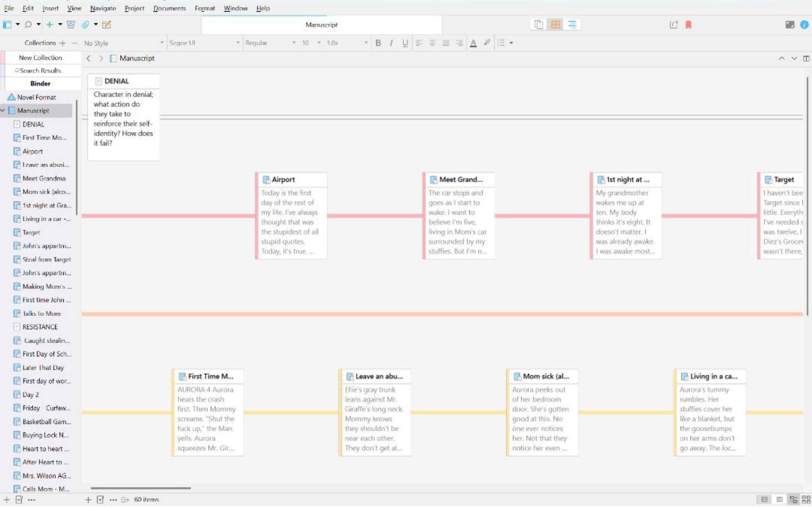
Task: Open the Navigate menu
Action: (x=103, y=8)
